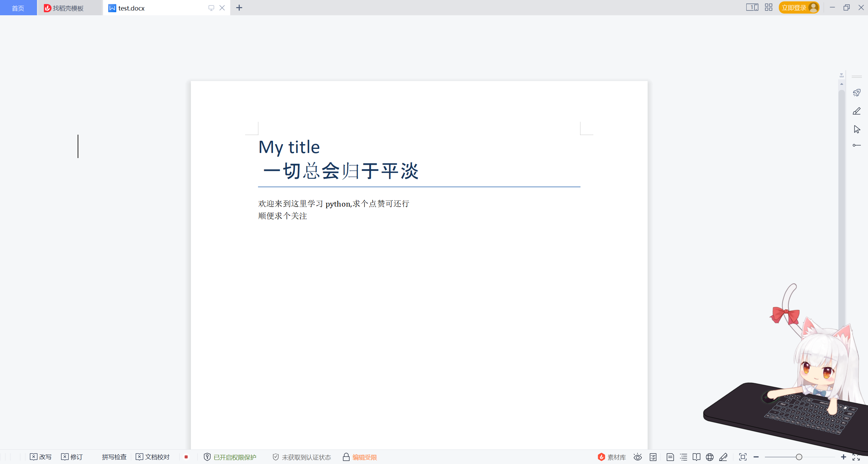Toggle 修订 track changes
The height and width of the screenshot is (464, 868).
coord(72,457)
